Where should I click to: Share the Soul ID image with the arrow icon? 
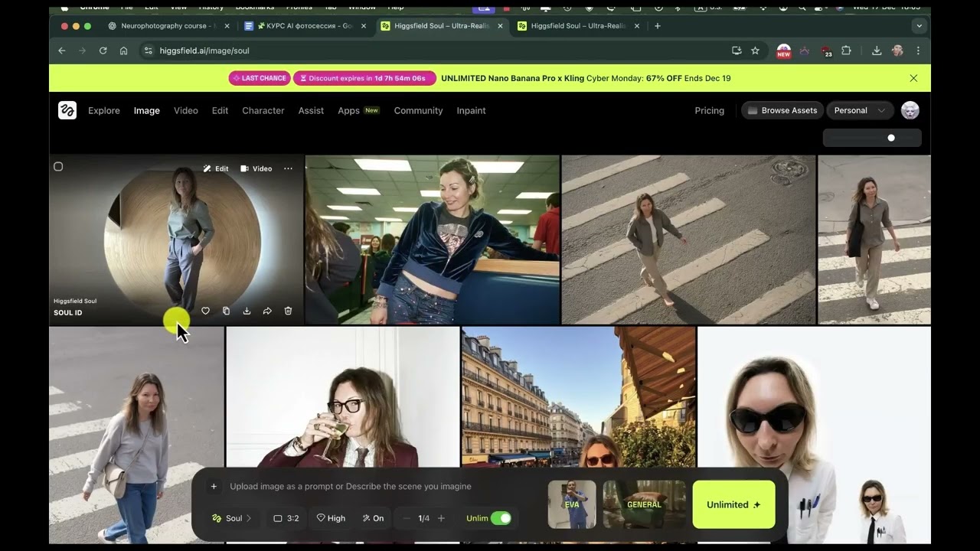(x=267, y=311)
